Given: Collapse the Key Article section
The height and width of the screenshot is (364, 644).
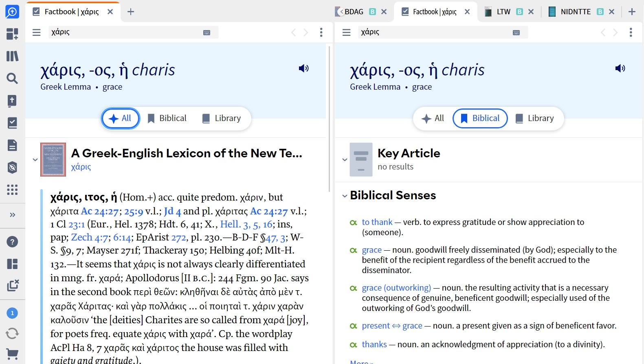Looking at the screenshot, I should [x=345, y=160].
